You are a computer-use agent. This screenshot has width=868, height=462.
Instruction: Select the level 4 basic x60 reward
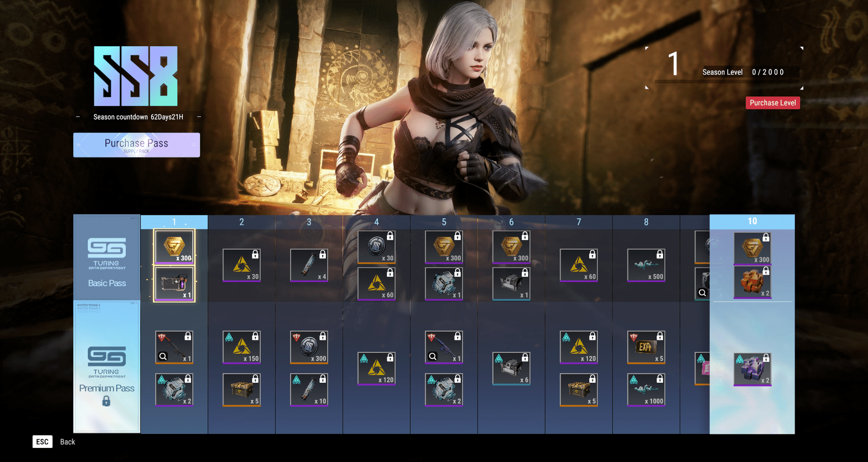pyautogui.click(x=376, y=283)
